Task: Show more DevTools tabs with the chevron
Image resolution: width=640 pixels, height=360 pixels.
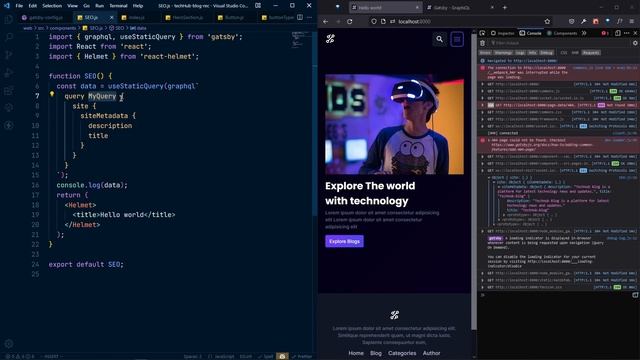Action: pos(584,33)
